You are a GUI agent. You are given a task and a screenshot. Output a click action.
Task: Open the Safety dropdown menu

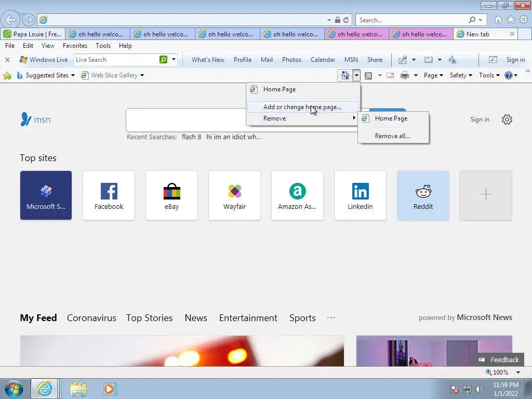pos(461,75)
